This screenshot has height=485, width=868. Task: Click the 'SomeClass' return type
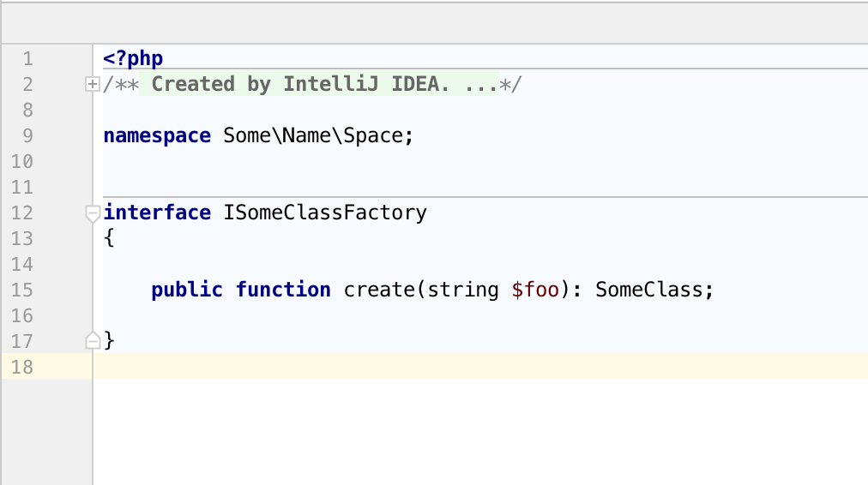coord(648,290)
